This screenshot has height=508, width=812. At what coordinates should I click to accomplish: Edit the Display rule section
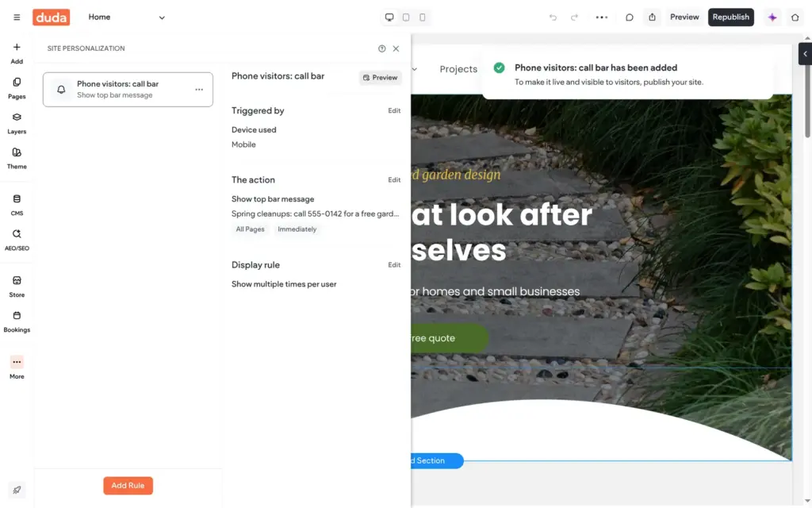point(394,265)
